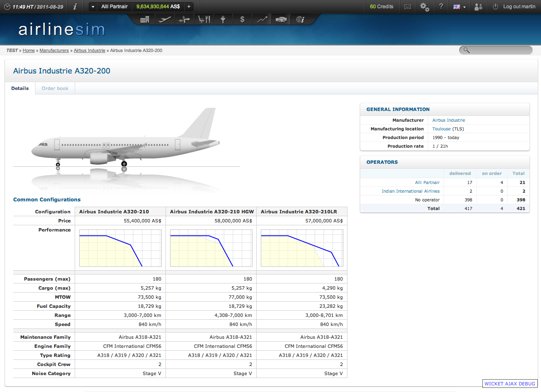Image resolution: width=541 pixels, height=392 pixels.
Task: Open Airbus Industrie breadcrumb link
Action: pos(90,50)
